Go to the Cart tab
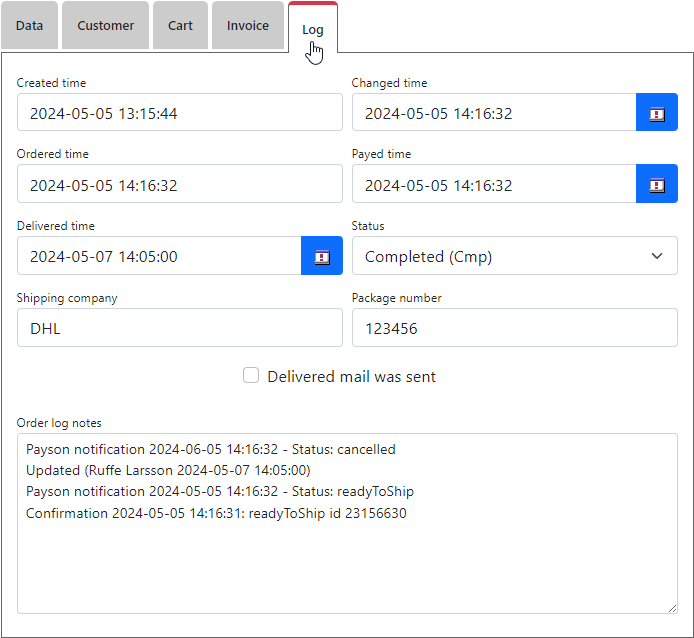The image size is (694, 638). (180, 26)
